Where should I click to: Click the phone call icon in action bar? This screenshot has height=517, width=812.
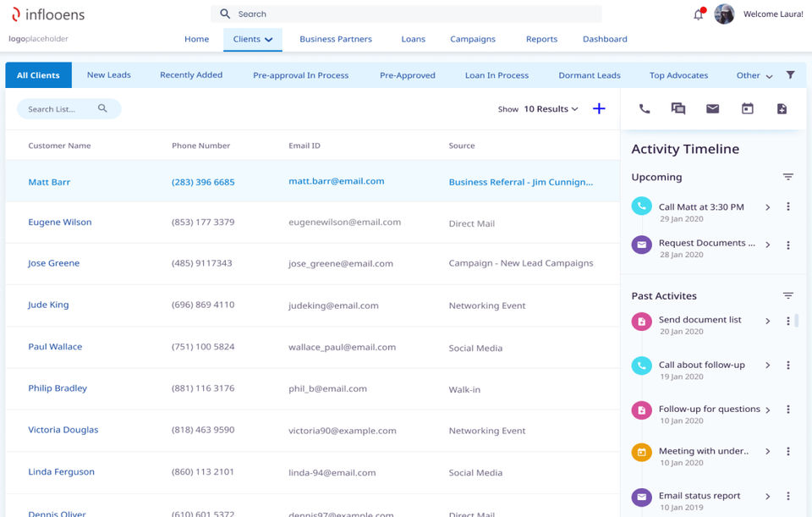coord(645,108)
